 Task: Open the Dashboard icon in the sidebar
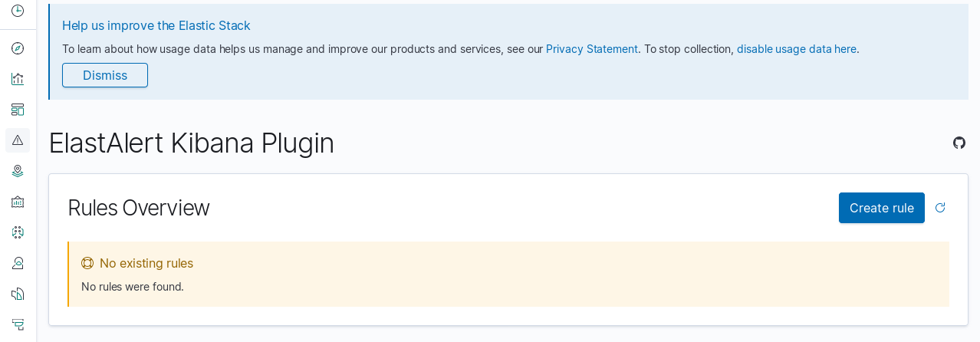click(x=18, y=110)
